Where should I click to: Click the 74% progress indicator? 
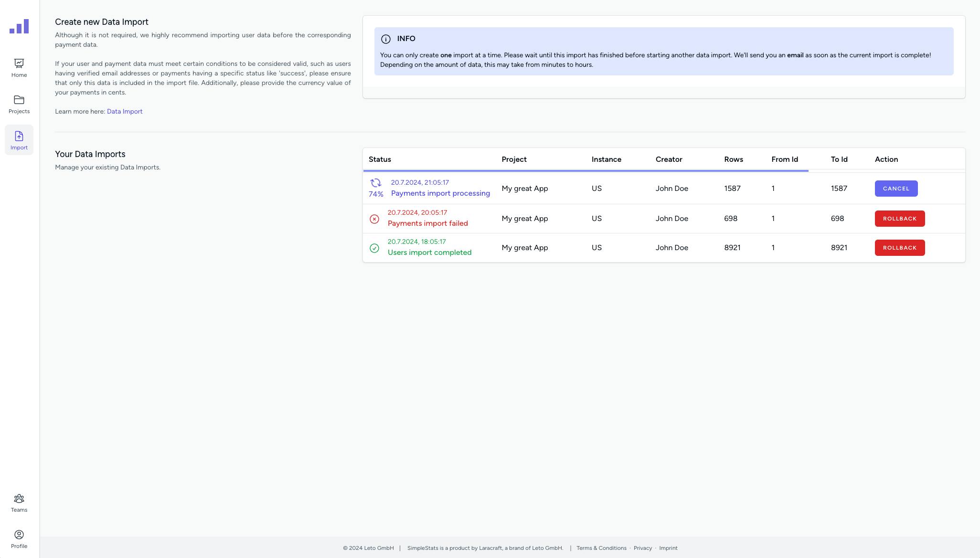376,194
